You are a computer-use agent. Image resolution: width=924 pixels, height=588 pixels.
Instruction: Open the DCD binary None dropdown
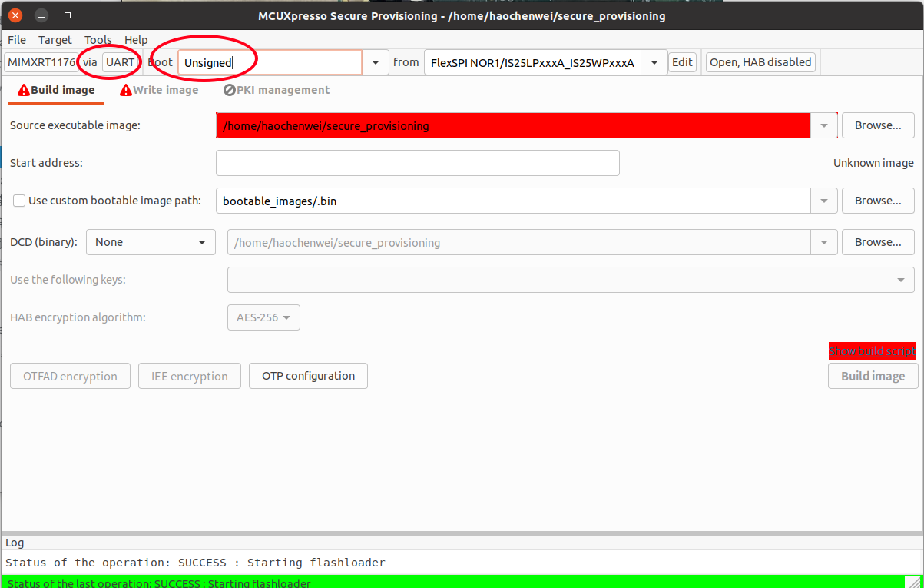(x=150, y=242)
